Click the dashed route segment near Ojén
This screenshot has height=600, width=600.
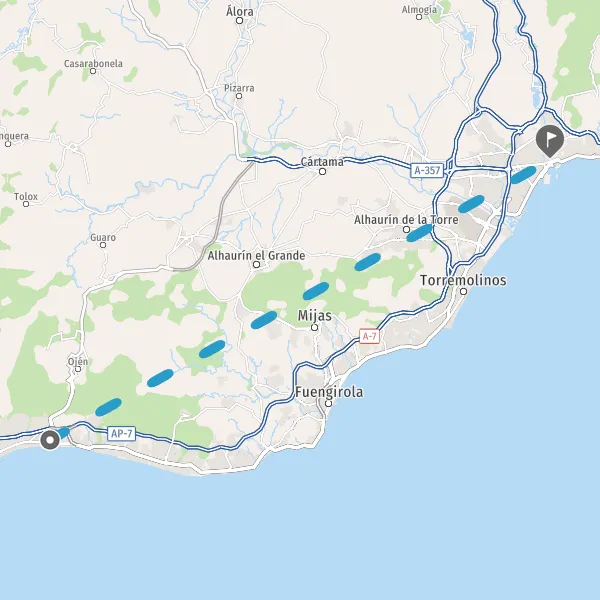point(108,407)
